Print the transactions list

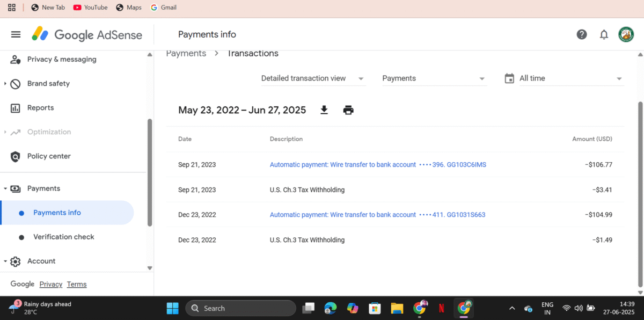point(348,110)
